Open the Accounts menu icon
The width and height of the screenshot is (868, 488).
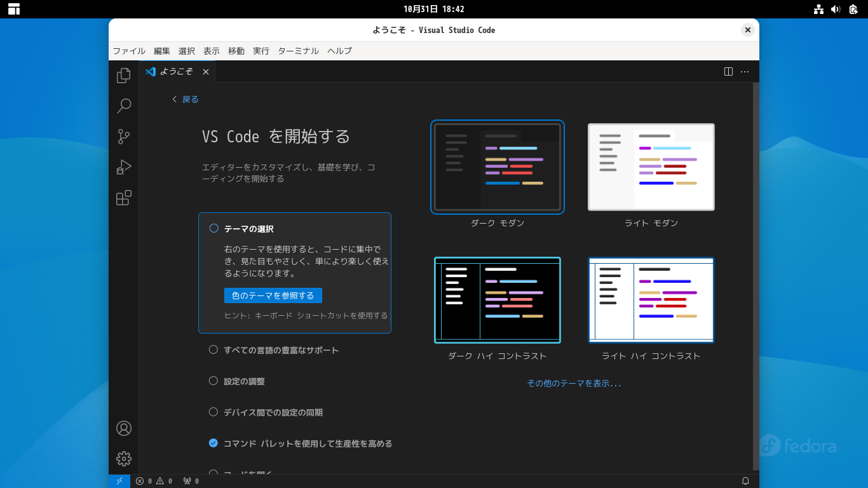pos(124,428)
